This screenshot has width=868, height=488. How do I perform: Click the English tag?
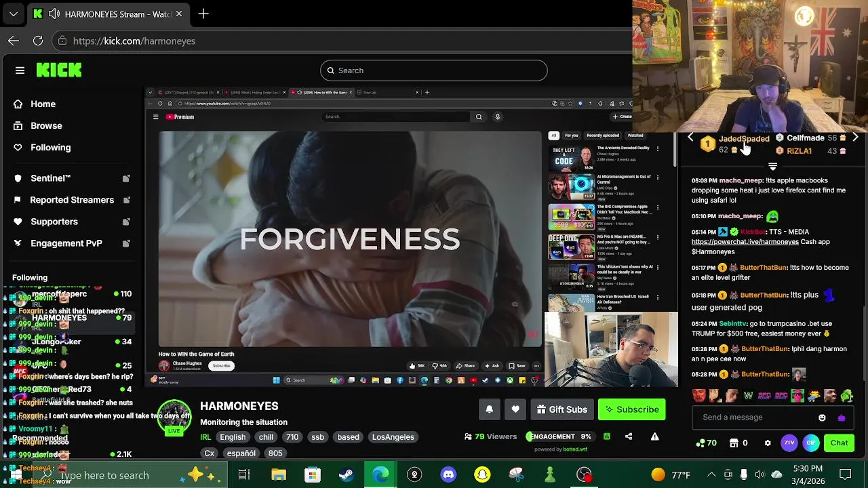(233, 437)
